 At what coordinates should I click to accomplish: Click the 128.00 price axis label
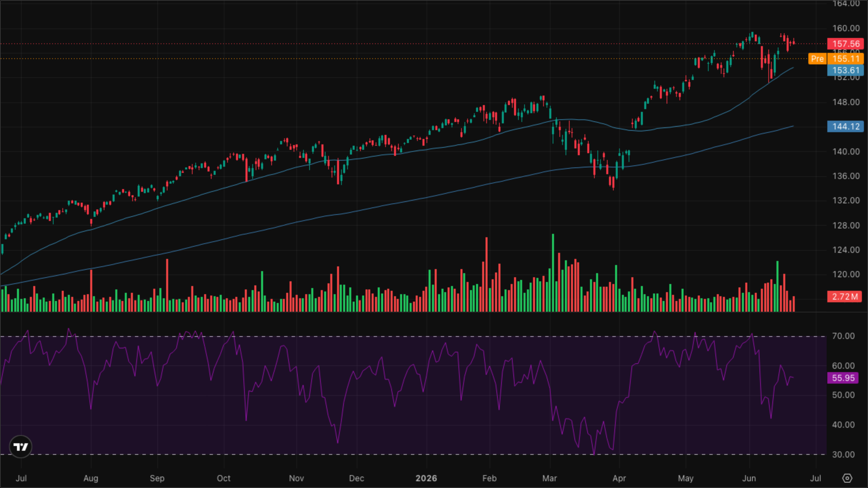click(846, 225)
